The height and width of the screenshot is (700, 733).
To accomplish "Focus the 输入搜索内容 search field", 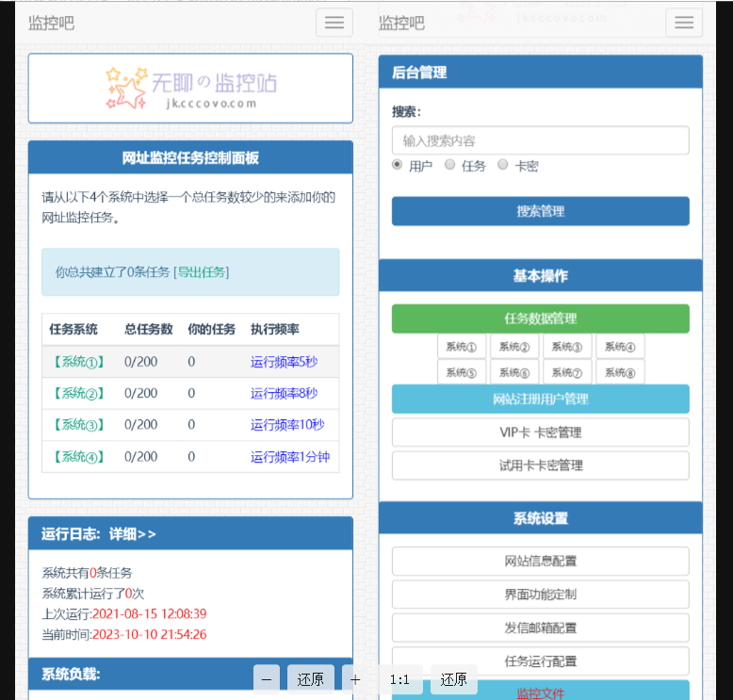I will pyautogui.click(x=541, y=140).
